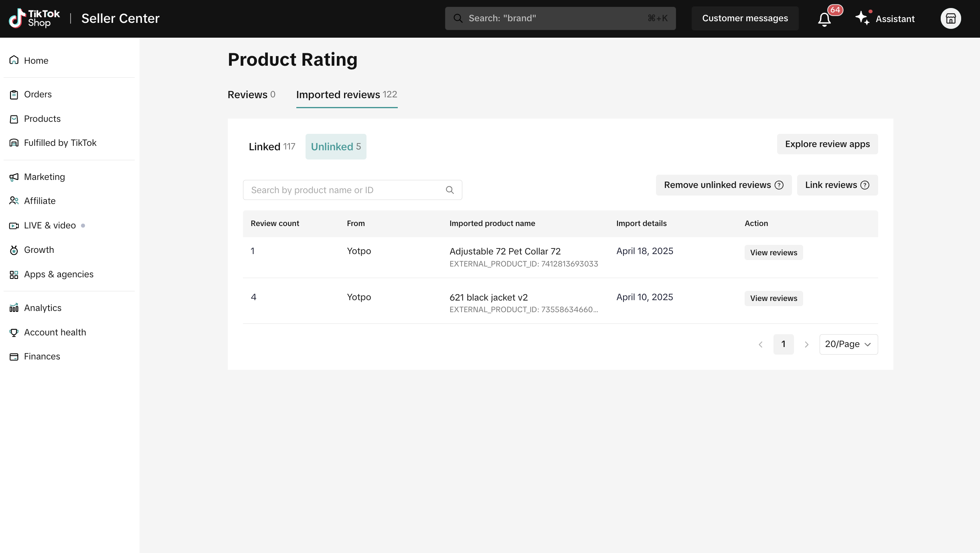
Task: Click the magnifier in product search field
Action: [450, 190]
